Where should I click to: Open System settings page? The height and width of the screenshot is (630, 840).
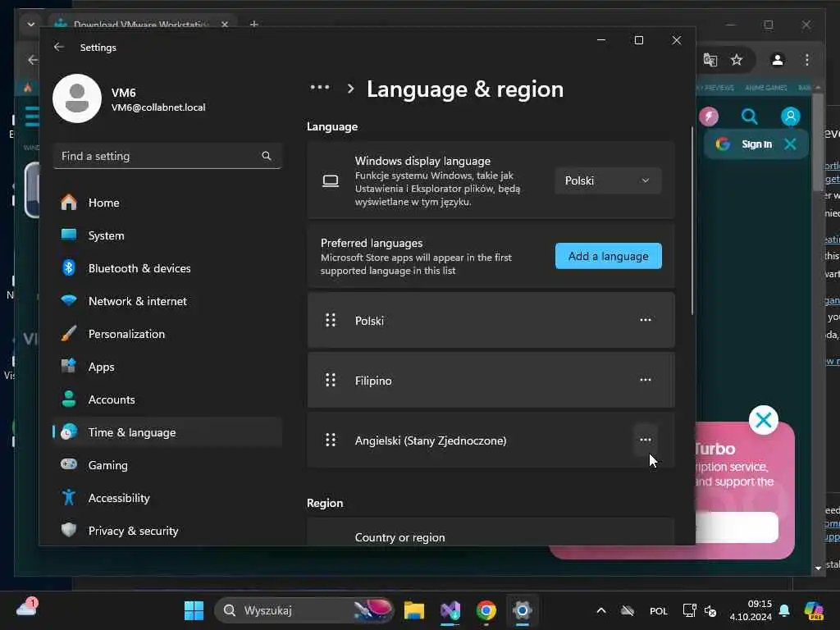167,235
